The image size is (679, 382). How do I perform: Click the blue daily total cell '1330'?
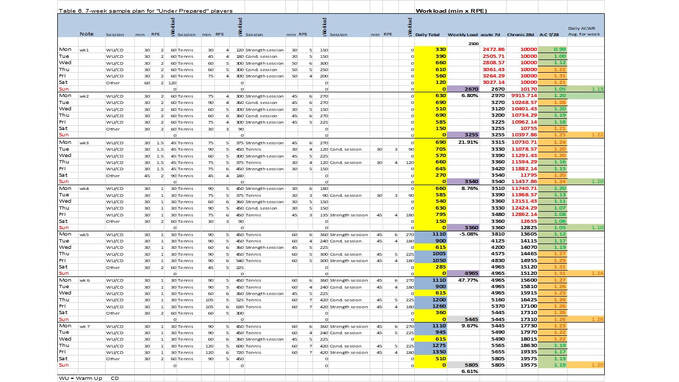[x=430, y=352]
